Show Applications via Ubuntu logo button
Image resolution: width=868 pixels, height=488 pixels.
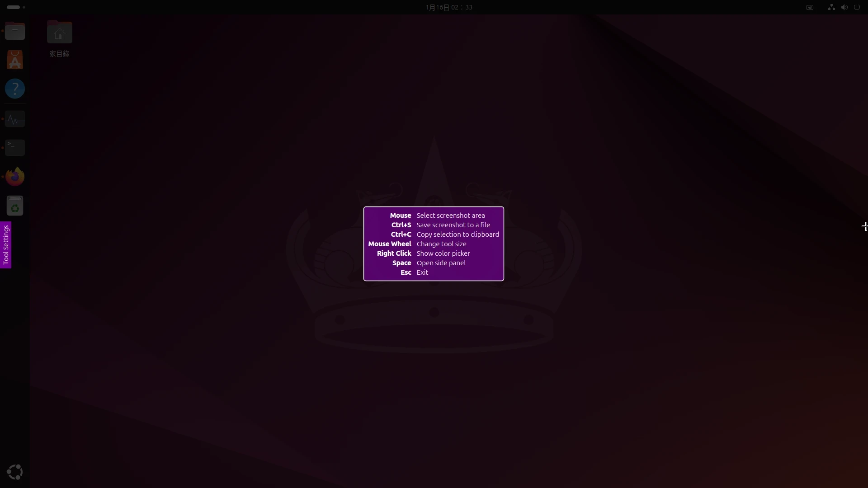tap(15, 472)
